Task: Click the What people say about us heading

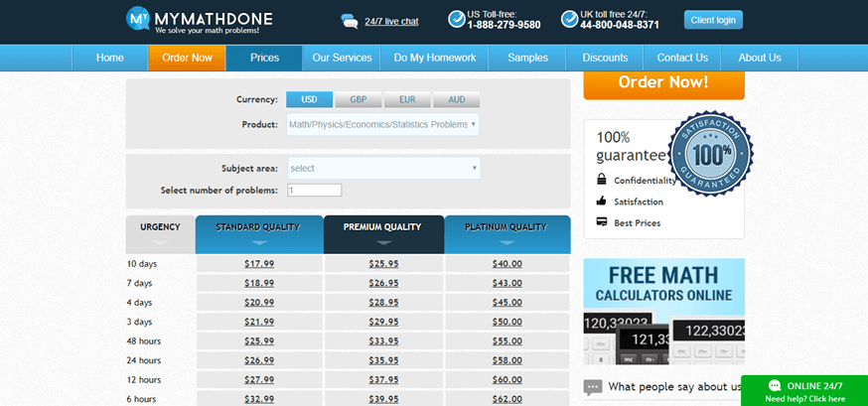Action: pyautogui.click(x=674, y=386)
